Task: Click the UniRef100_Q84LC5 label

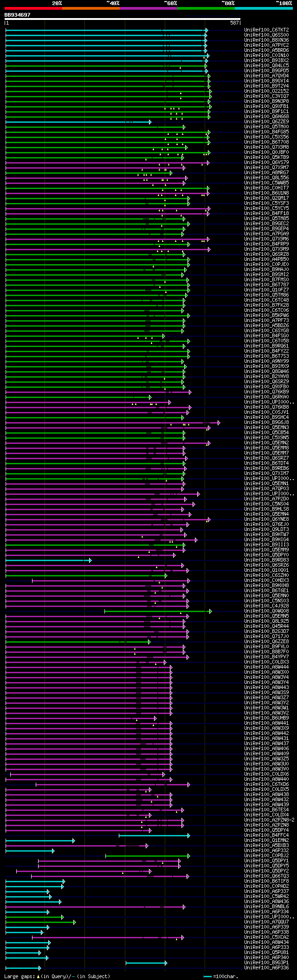Action: coord(266,66)
